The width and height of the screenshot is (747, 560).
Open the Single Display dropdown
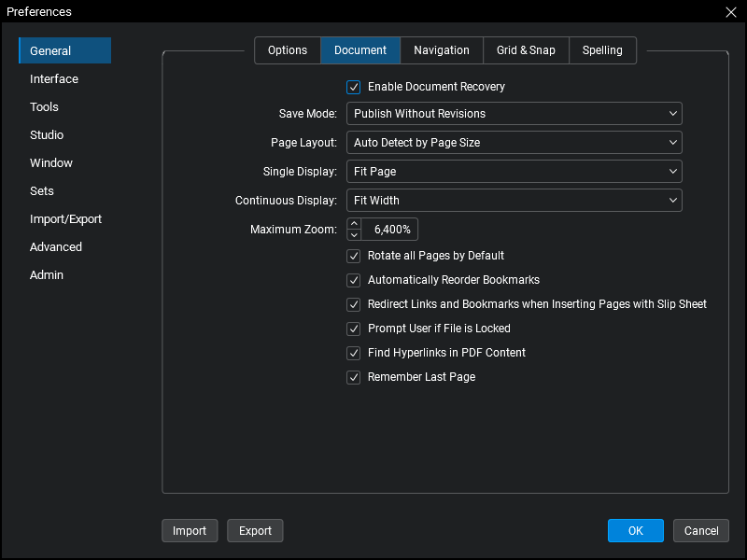[514, 172]
